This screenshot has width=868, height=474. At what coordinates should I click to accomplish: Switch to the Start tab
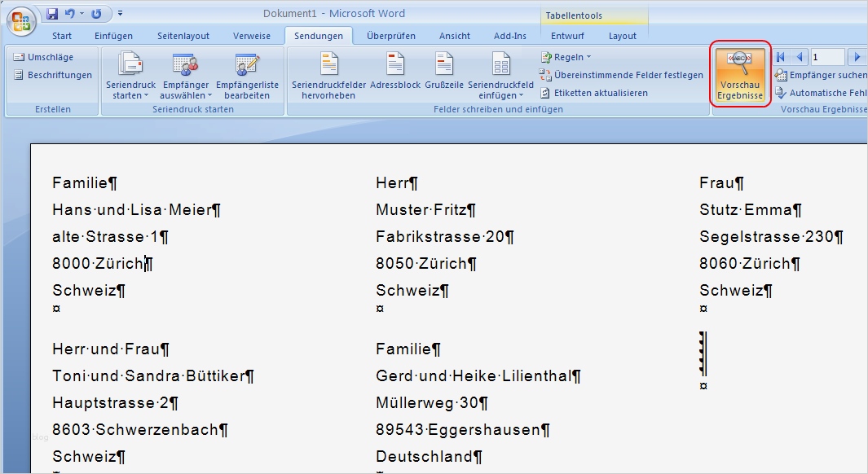[x=62, y=36]
